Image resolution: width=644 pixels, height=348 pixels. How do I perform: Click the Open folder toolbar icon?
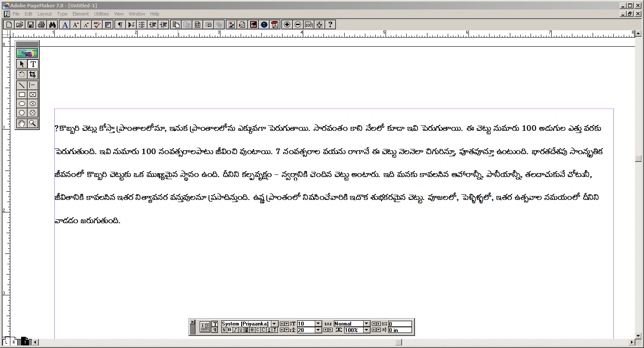[19, 25]
